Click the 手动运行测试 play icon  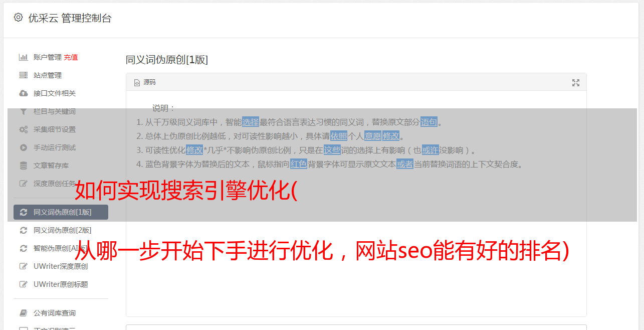coord(23,147)
